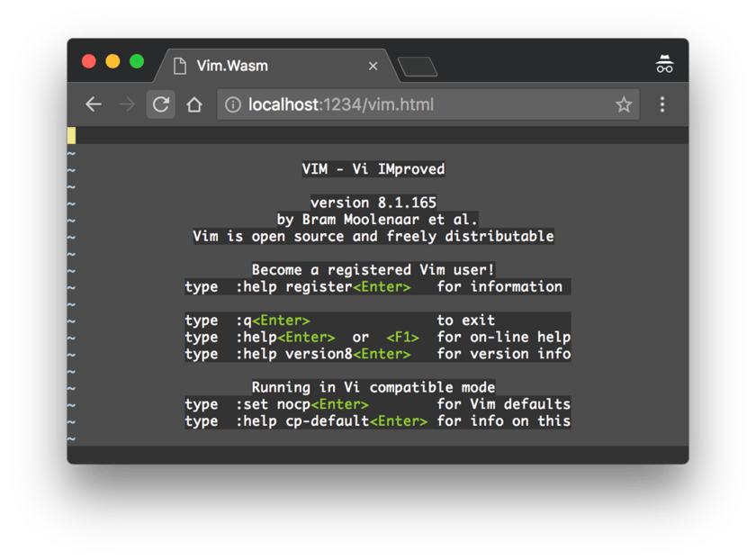Click 'Vim is open source and freely distributable'

[373, 237]
